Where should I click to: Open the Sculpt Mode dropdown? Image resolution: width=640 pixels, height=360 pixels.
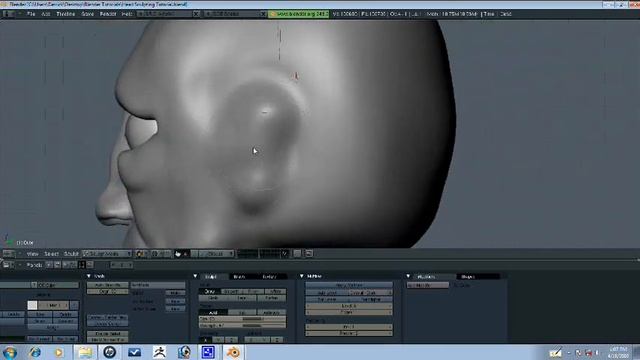click(x=107, y=254)
